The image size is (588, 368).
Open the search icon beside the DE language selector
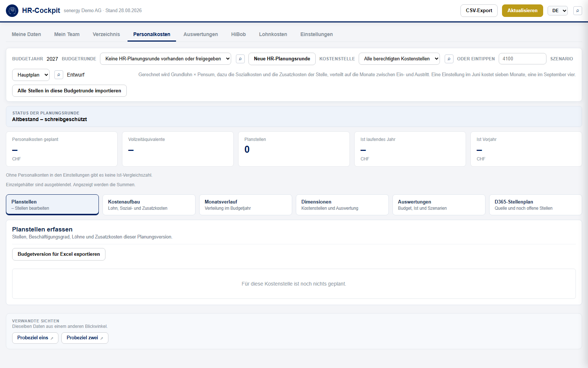578,11
